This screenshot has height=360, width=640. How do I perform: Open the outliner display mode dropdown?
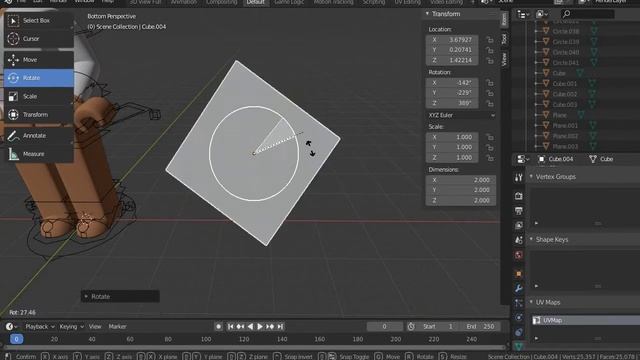coord(541,14)
